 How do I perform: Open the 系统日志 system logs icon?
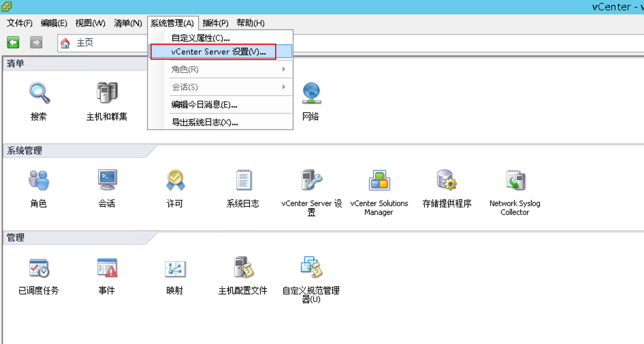point(244,180)
